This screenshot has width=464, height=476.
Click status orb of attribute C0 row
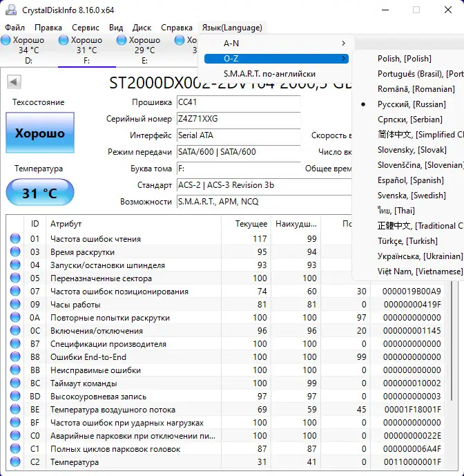coord(15,435)
